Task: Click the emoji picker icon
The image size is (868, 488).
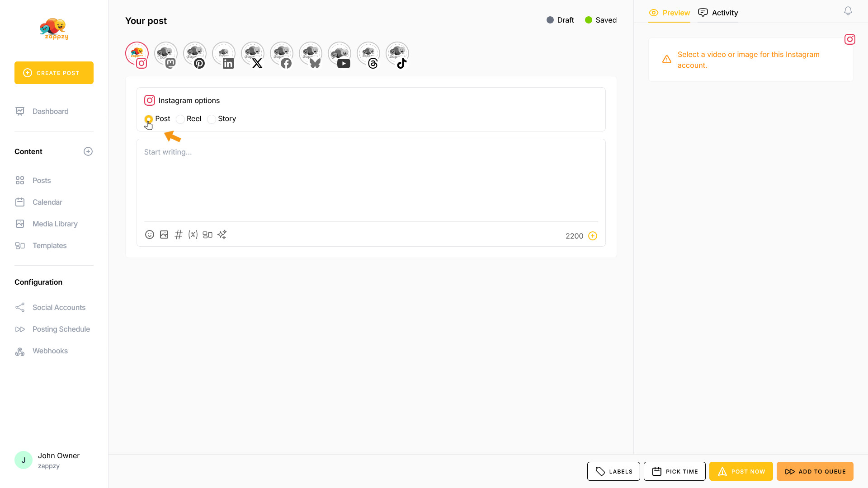Action: click(x=150, y=235)
